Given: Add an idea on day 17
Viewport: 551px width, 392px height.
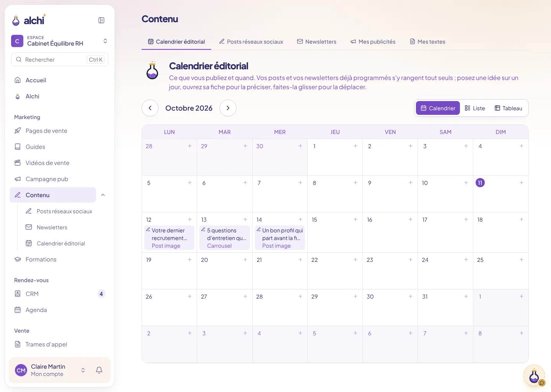Looking at the screenshot, I should click(466, 220).
